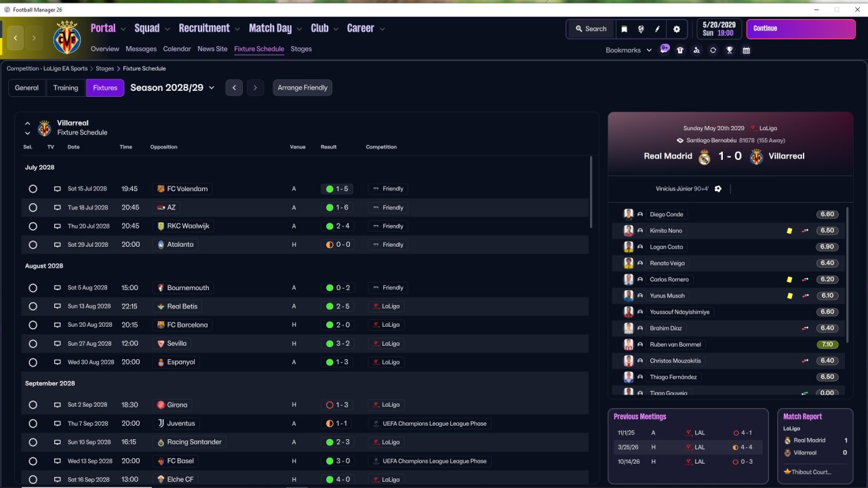Open the News Site tab
868x488 pixels.
[212, 49]
